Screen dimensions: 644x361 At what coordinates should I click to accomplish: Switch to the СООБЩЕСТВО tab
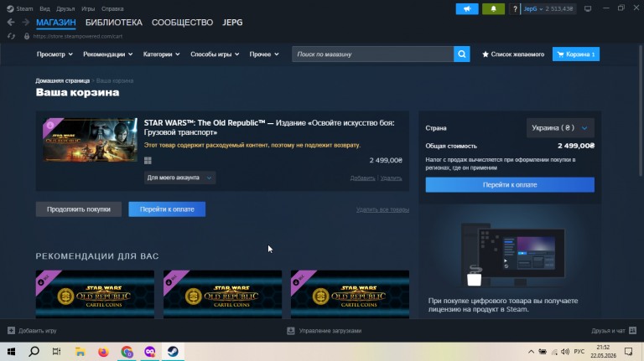click(x=182, y=23)
